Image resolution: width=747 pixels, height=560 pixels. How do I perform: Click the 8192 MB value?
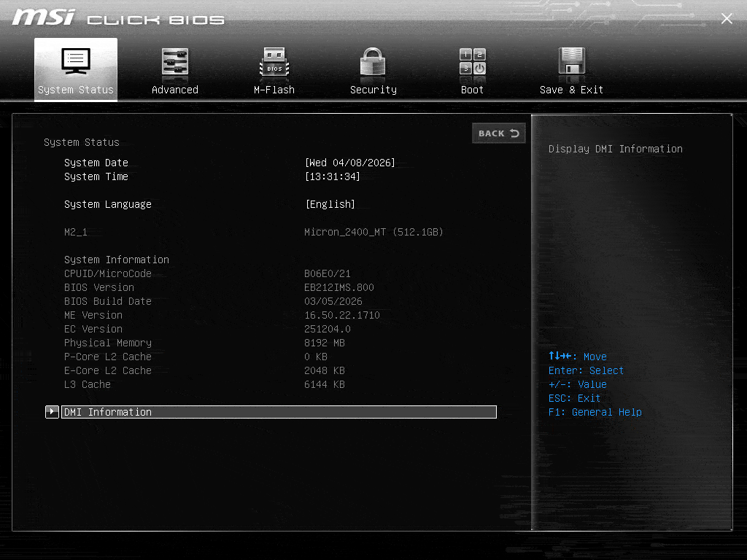(325, 343)
